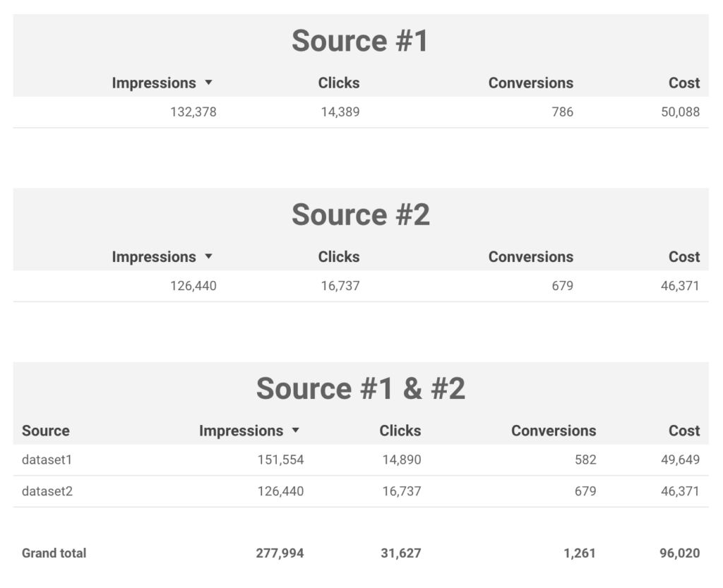Sort combined table by Clicks header
The image size is (723, 588).
(x=400, y=431)
